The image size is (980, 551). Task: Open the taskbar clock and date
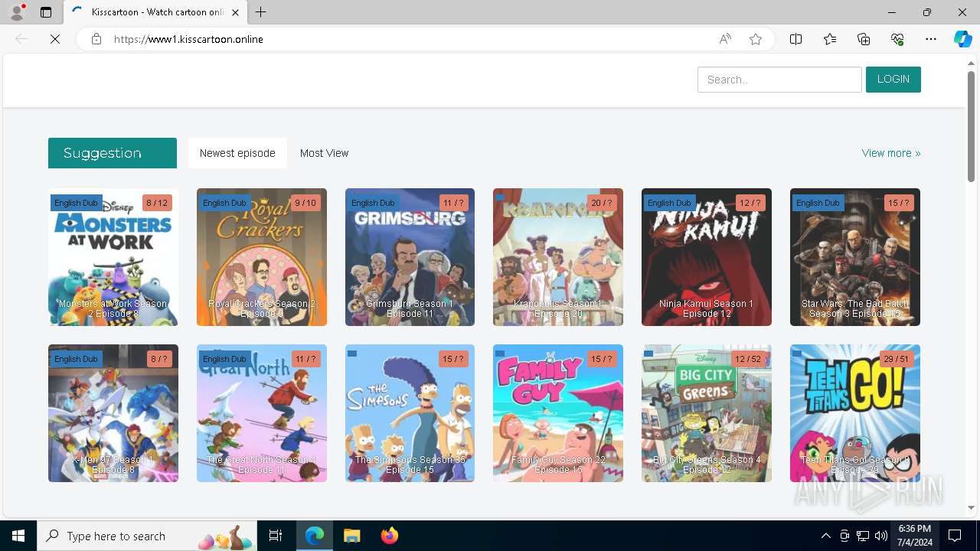pos(914,536)
